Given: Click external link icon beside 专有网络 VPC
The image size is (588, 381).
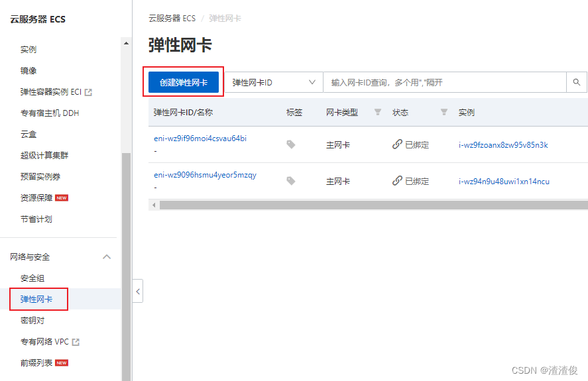Looking at the screenshot, I should 76,342.
